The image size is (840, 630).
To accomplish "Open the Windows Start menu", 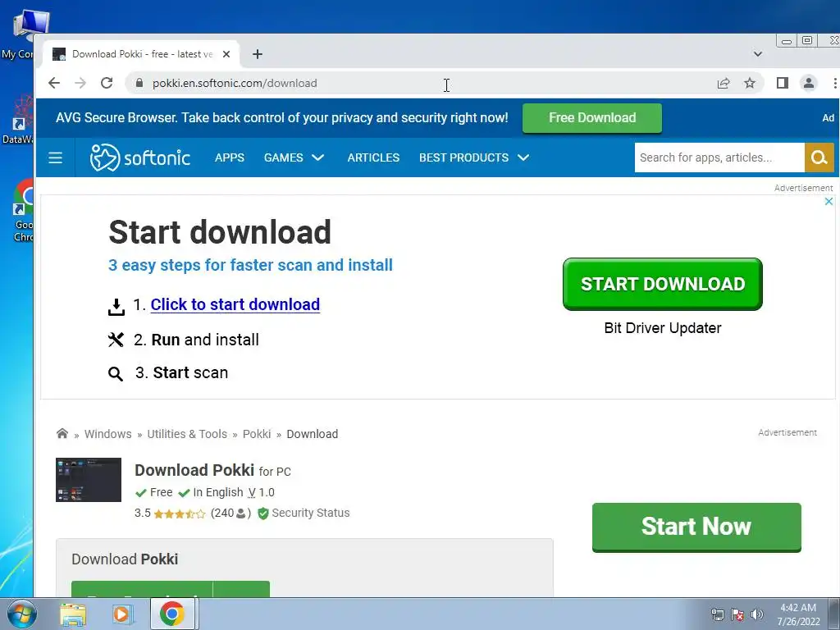I will tap(22, 614).
